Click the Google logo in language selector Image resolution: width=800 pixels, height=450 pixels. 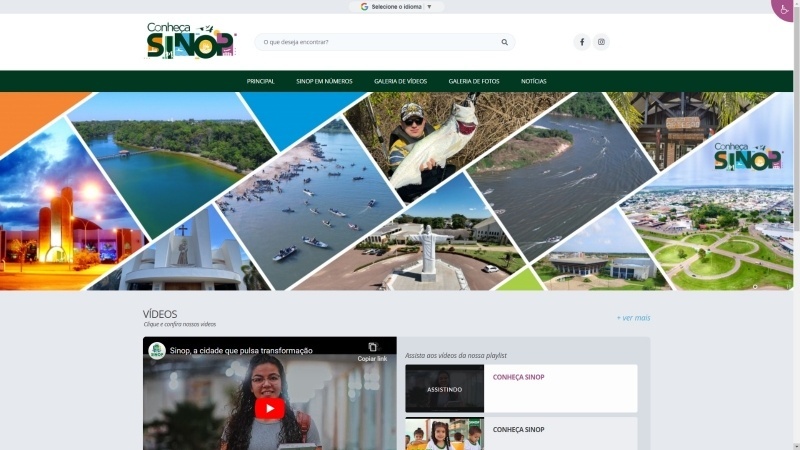(x=364, y=7)
